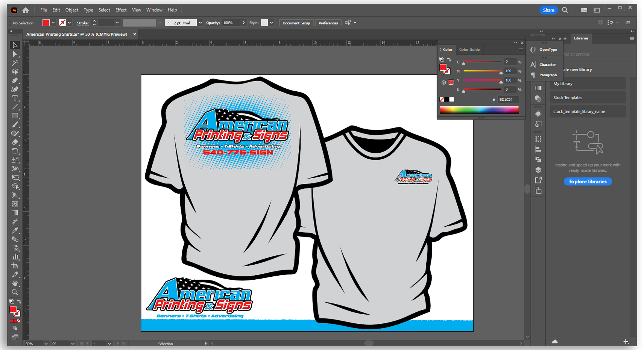Open the fill color dropdown in the control bar

point(53,23)
